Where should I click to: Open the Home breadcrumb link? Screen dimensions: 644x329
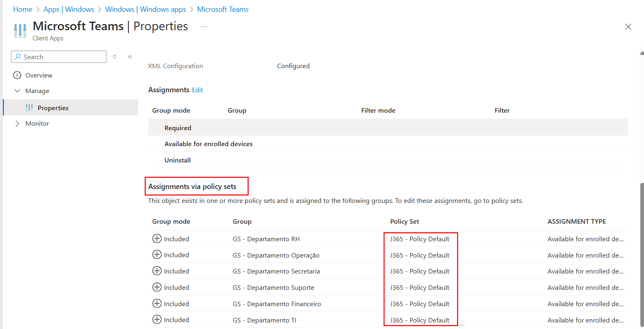click(x=23, y=9)
